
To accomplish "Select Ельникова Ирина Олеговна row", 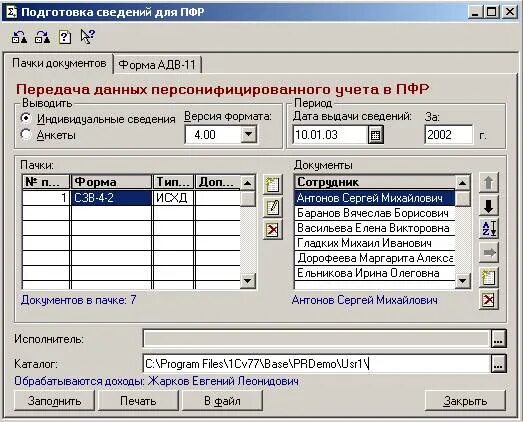I will click(x=375, y=273).
